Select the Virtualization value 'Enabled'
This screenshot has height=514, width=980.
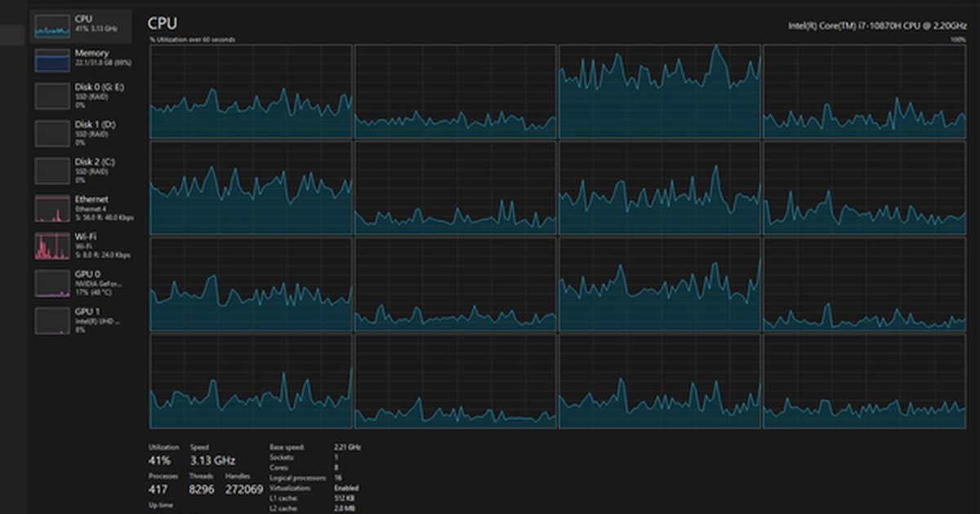[346, 487]
